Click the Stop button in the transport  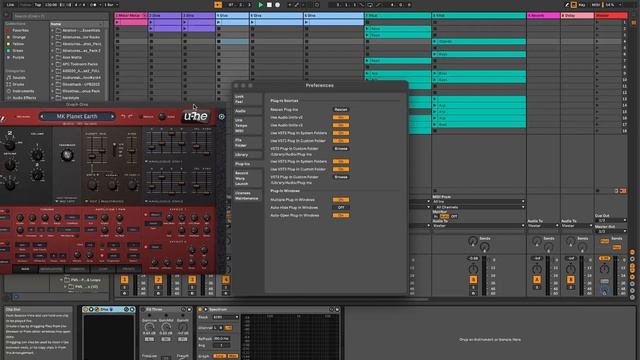(x=269, y=5)
